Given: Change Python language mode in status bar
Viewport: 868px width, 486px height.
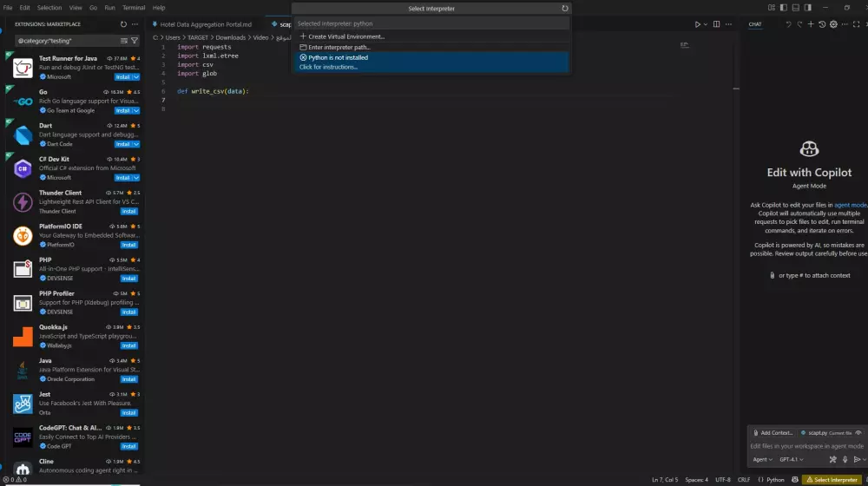Looking at the screenshot, I should 775,480.
